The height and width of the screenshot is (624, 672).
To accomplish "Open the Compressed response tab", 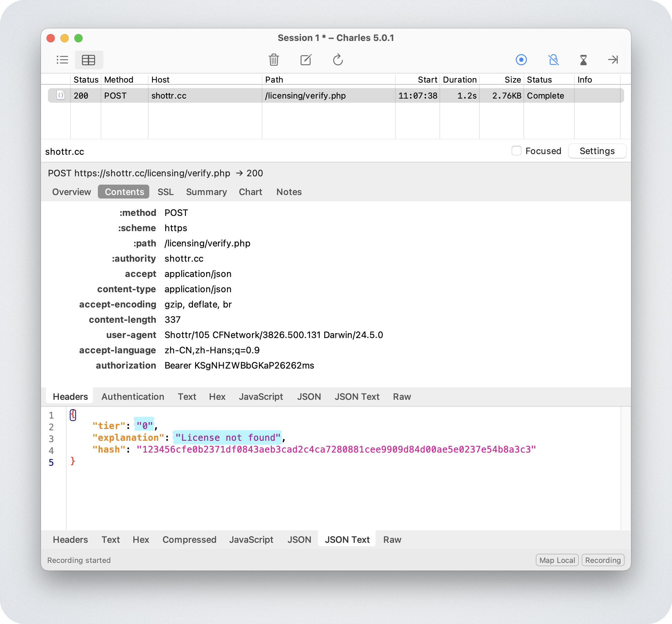I will coord(190,540).
